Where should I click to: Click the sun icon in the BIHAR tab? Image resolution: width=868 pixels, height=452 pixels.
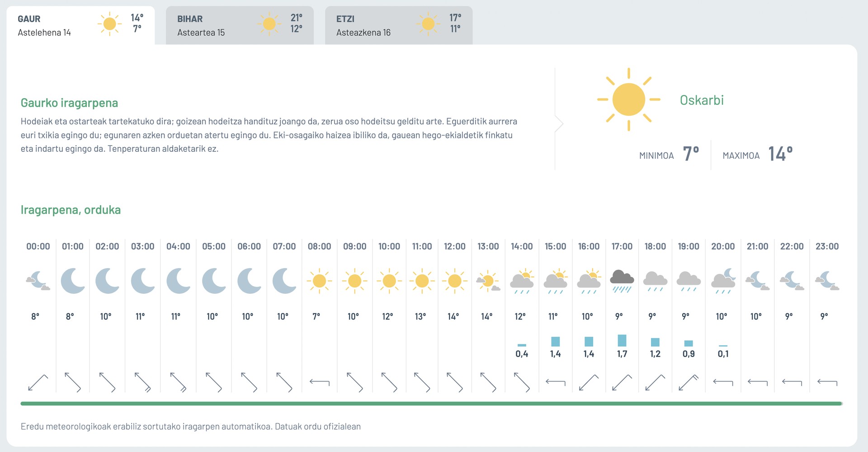[269, 24]
